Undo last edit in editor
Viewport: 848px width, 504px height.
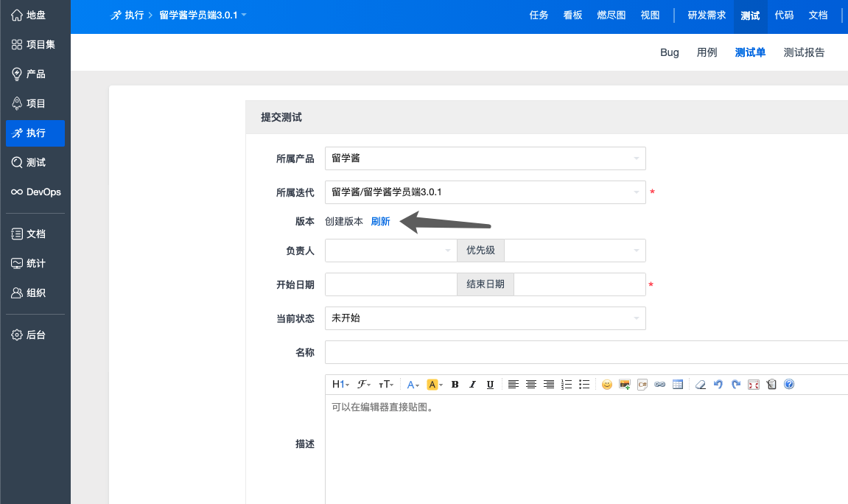click(718, 385)
